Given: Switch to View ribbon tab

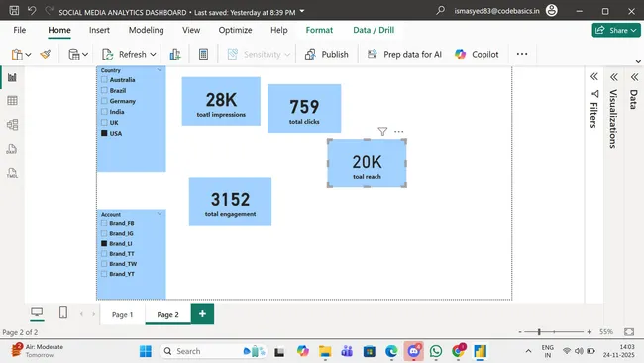Looking at the screenshot, I should tap(191, 30).
